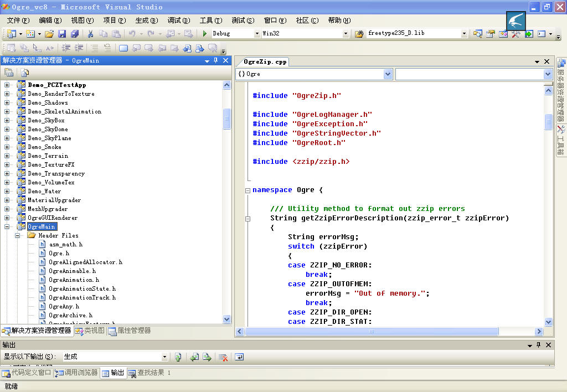
Task: Click the Paste toolbar icon
Action: pyautogui.click(x=116, y=34)
